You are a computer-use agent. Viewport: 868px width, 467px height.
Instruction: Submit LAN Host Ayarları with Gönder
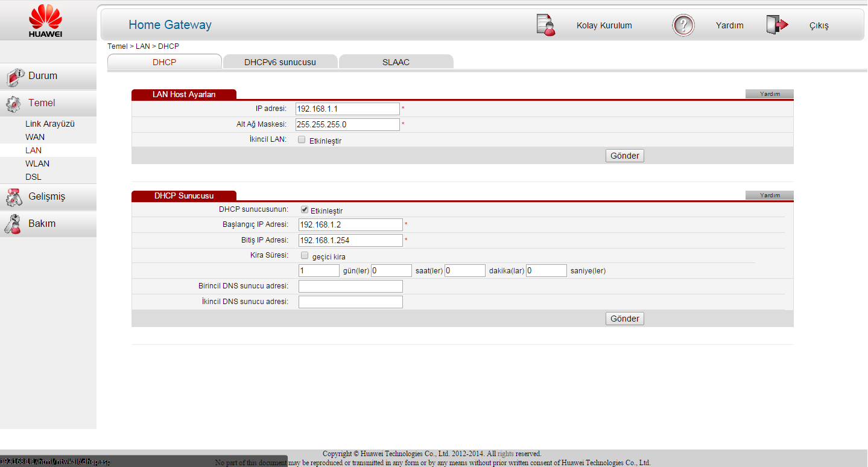pos(625,156)
